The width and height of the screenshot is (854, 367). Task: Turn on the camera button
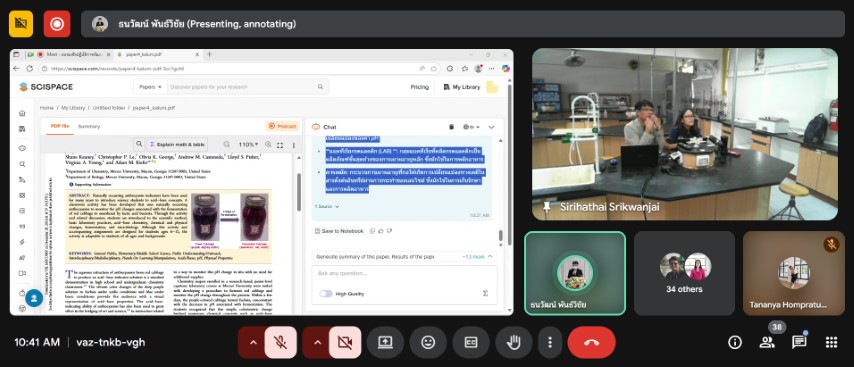click(x=345, y=342)
